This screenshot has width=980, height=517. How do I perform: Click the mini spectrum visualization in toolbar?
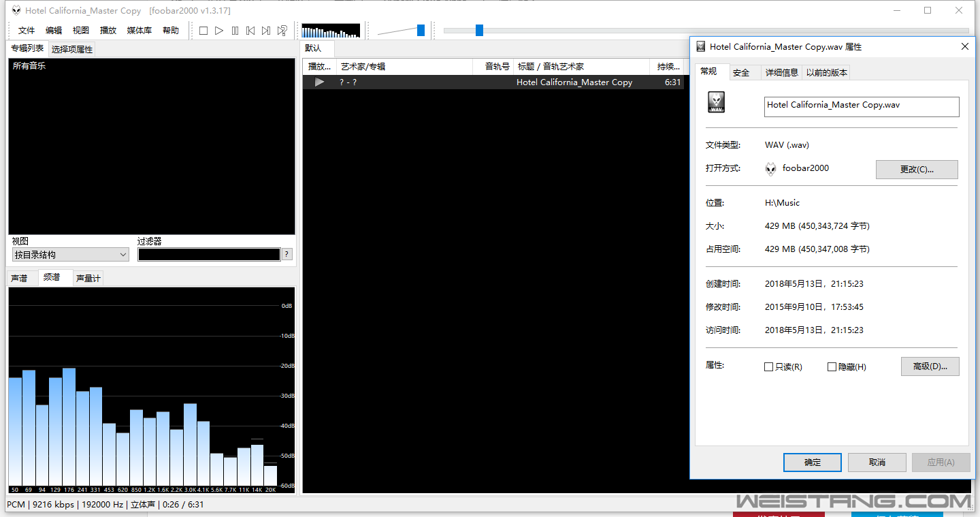(331, 31)
